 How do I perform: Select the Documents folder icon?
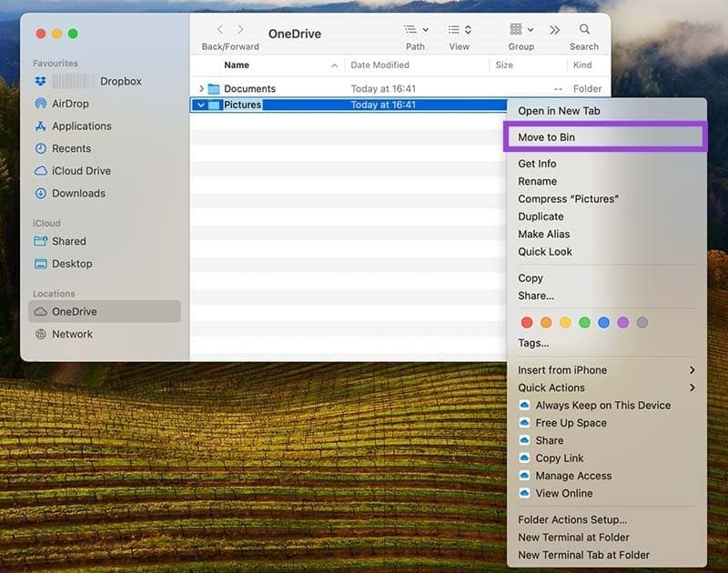[214, 88]
